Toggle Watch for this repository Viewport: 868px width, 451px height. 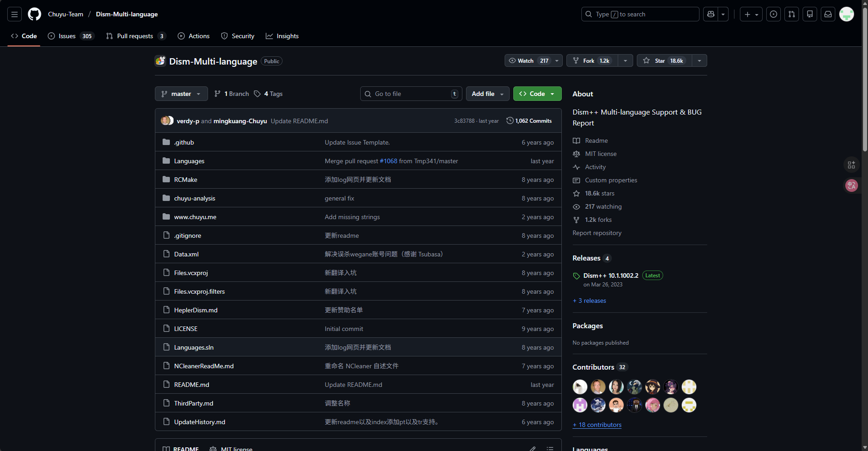[534, 60]
